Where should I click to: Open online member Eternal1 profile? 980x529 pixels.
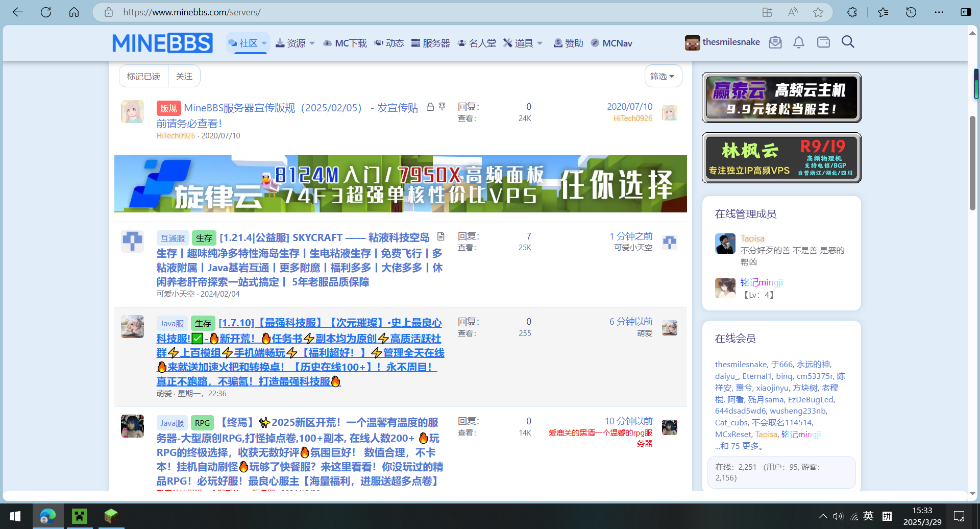tap(757, 376)
